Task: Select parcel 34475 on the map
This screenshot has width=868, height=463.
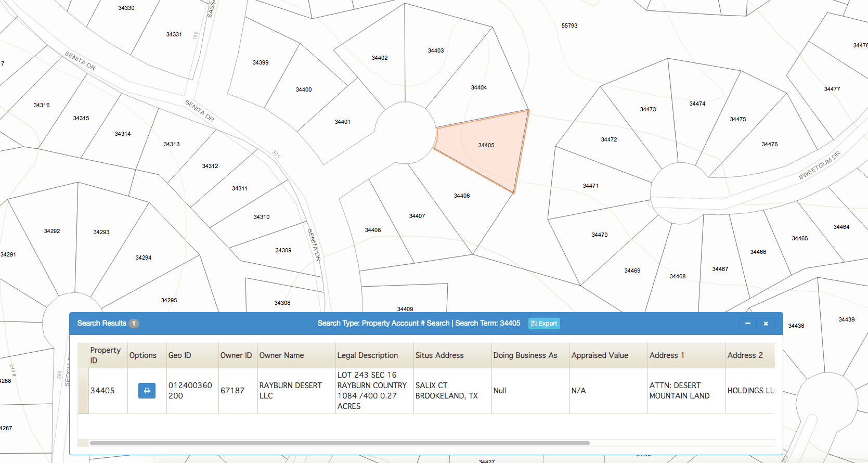Action: coord(738,119)
